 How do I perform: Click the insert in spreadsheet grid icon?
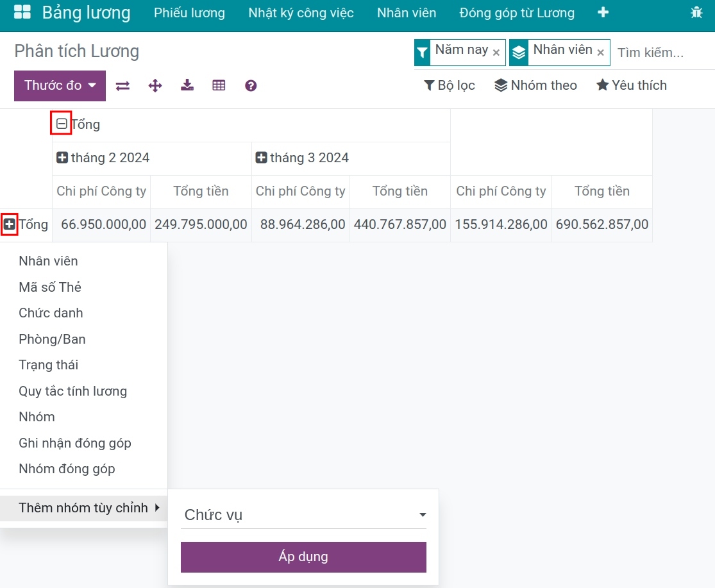coord(219,86)
